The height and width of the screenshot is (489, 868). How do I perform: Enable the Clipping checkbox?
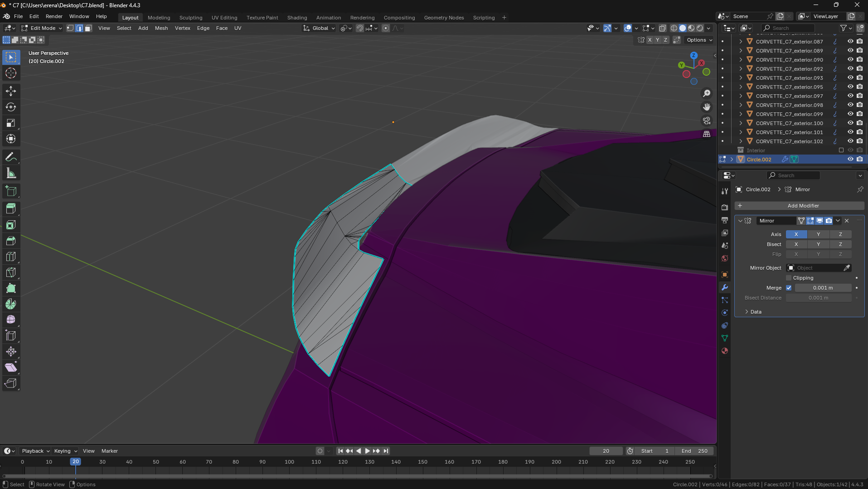[x=789, y=278]
